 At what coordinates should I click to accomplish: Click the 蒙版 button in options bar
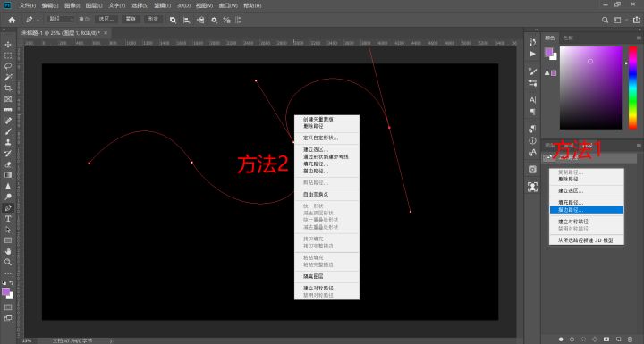tap(131, 20)
